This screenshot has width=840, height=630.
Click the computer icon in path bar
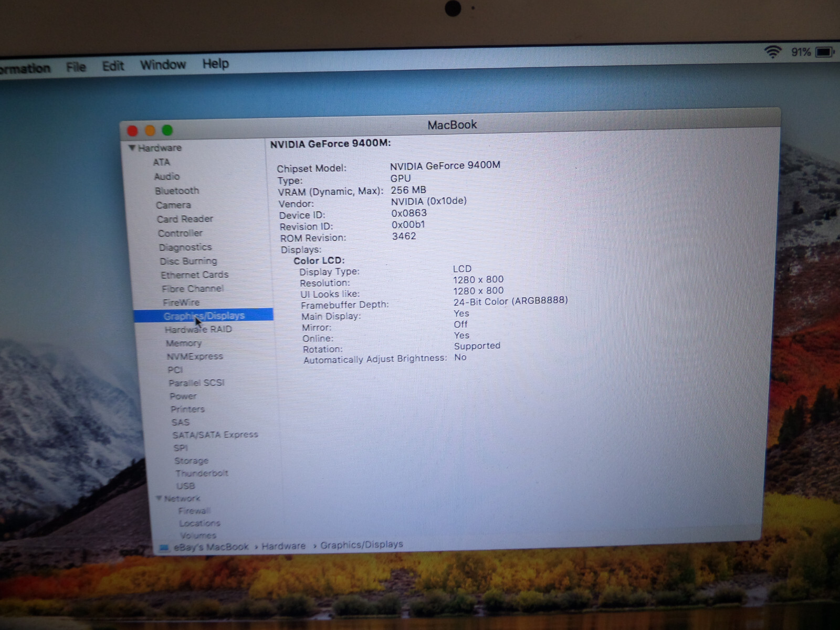(x=164, y=548)
